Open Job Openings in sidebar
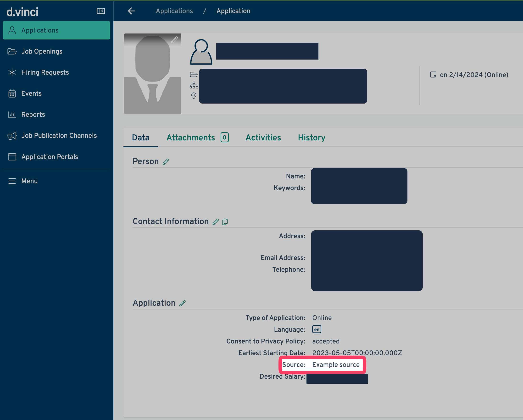Screen dimensions: 523x420 tap(42, 51)
